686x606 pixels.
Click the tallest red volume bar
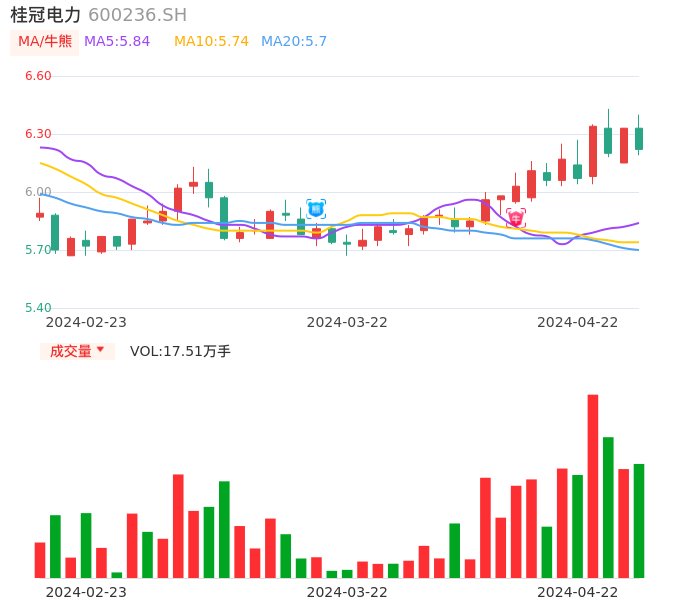[x=593, y=486]
